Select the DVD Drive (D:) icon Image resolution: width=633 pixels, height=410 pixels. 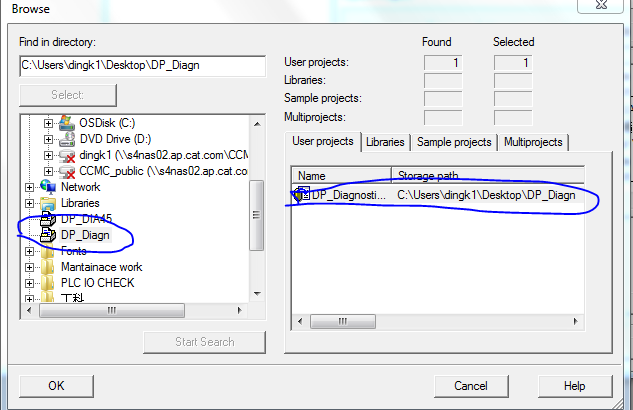67,139
